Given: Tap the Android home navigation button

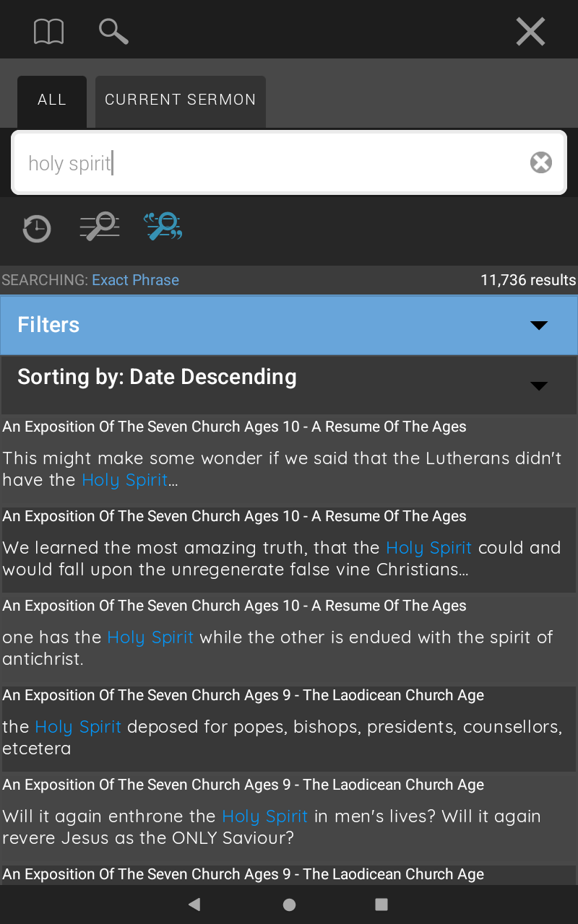Looking at the screenshot, I should click(x=289, y=905).
